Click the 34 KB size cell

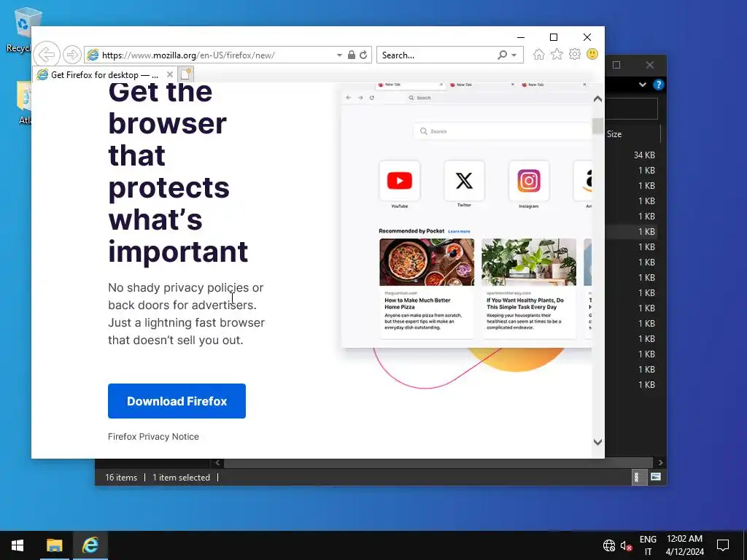644,155
